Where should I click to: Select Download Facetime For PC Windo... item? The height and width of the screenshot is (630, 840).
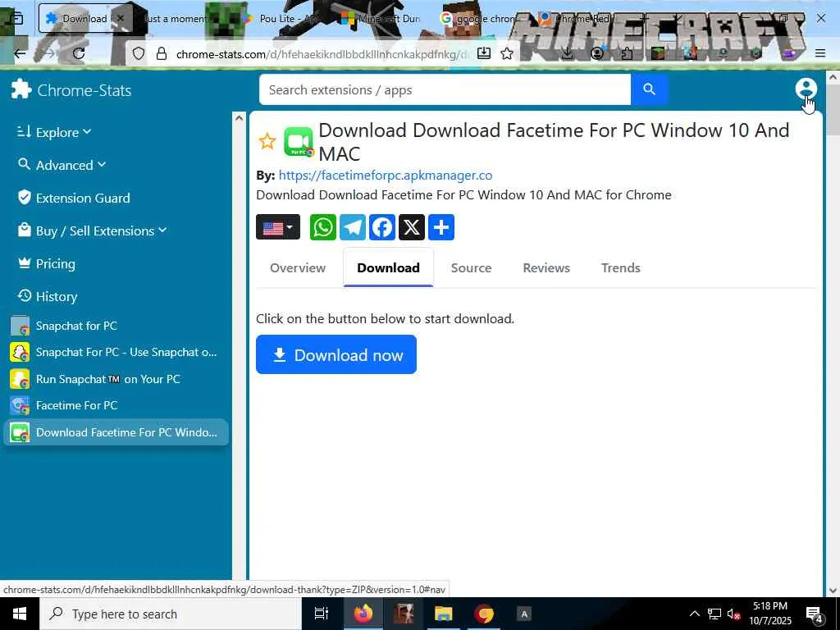pos(116,432)
